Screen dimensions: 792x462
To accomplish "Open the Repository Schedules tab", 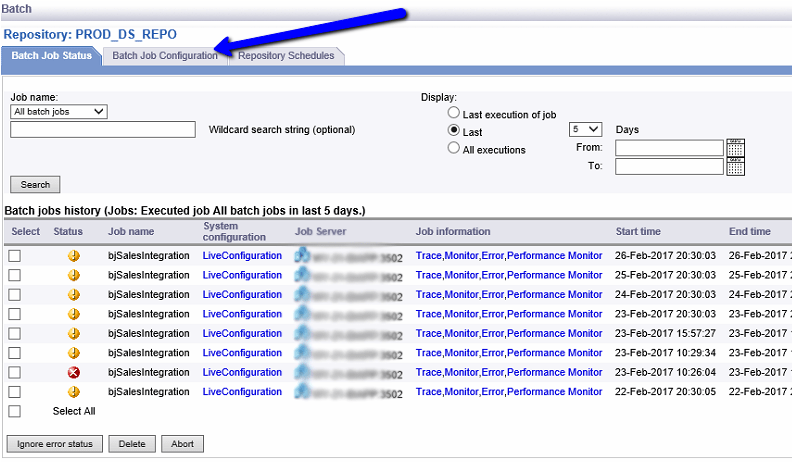I will click(x=286, y=56).
